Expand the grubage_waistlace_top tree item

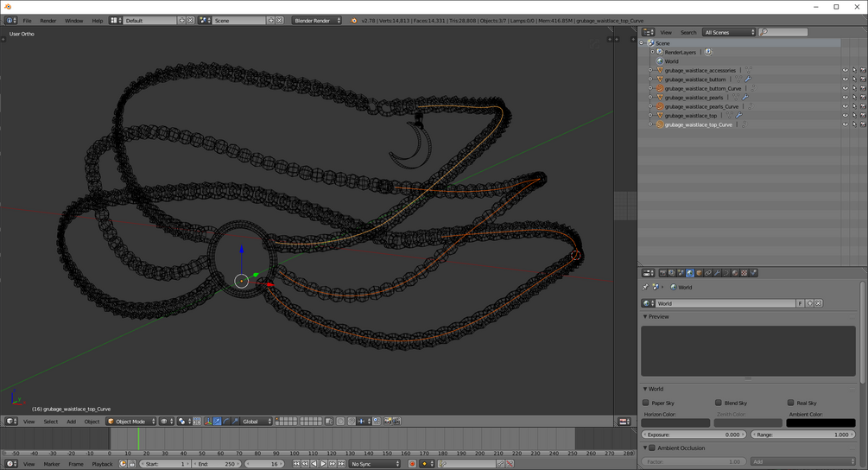(650, 116)
